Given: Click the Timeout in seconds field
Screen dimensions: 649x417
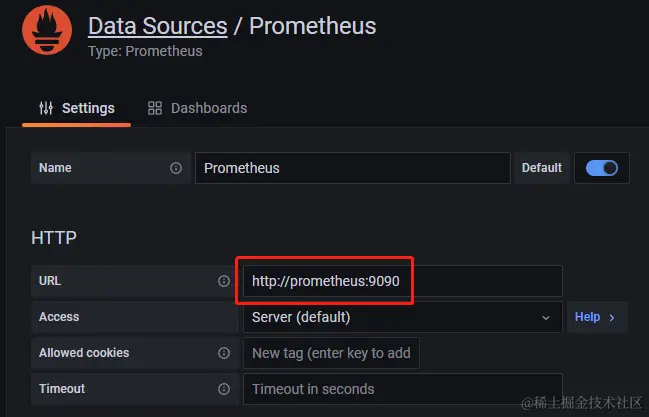Looking at the screenshot, I should (x=401, y=389).
